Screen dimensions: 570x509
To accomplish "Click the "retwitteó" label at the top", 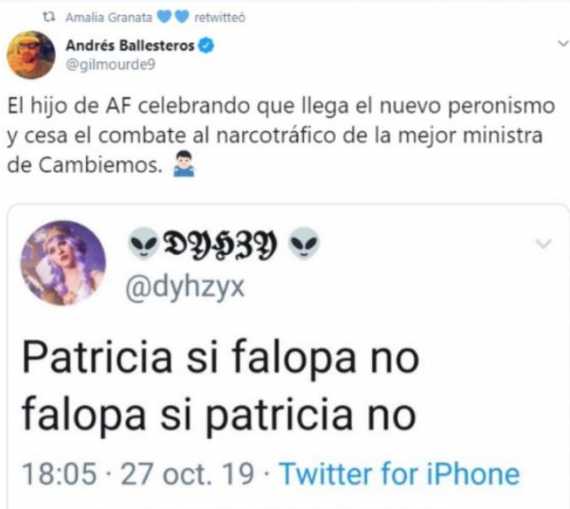I will click(x=220, y=17).
